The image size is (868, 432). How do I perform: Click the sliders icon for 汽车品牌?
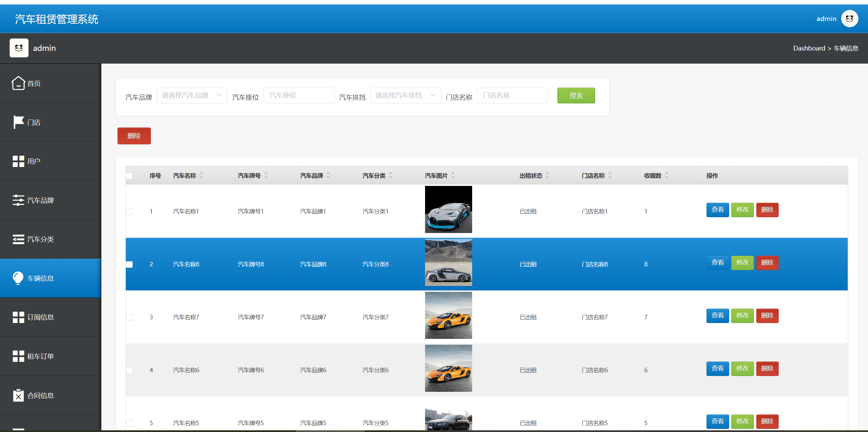coord(18,200)
